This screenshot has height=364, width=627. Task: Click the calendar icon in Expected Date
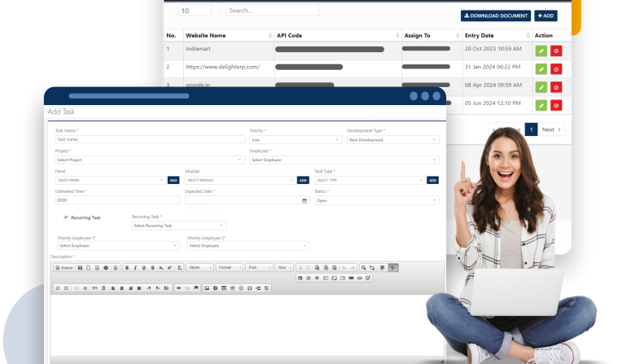pos(305,201)
